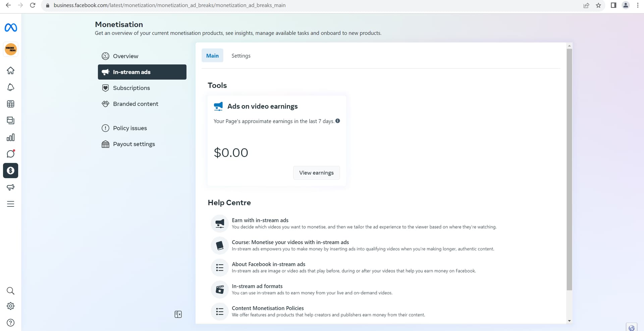Open Branded content menu item
644x331 pixels.
(142, 104)
